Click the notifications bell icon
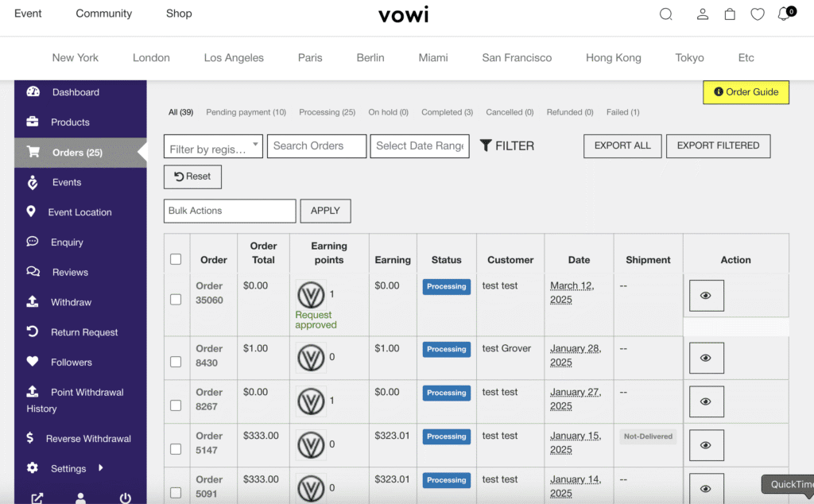The image size is (814, 504). coord(785,14)
